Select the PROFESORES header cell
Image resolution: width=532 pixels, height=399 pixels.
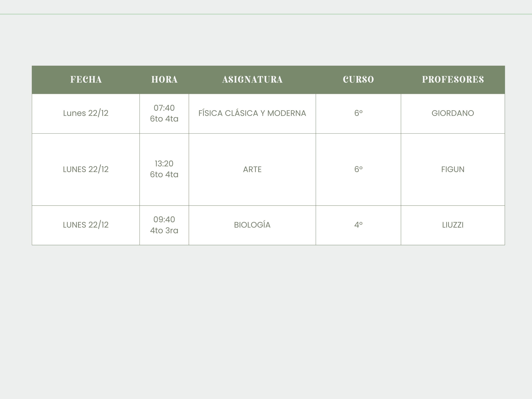[453, 80]
